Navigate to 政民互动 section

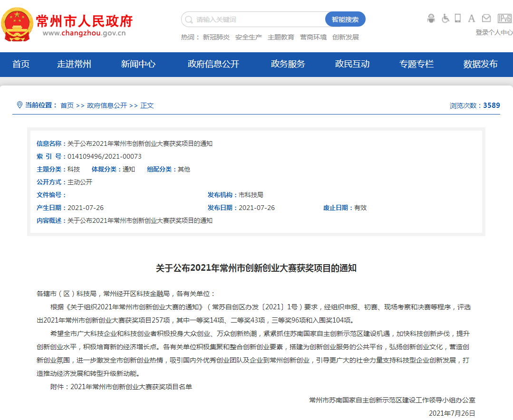click(x=352, y=64)
